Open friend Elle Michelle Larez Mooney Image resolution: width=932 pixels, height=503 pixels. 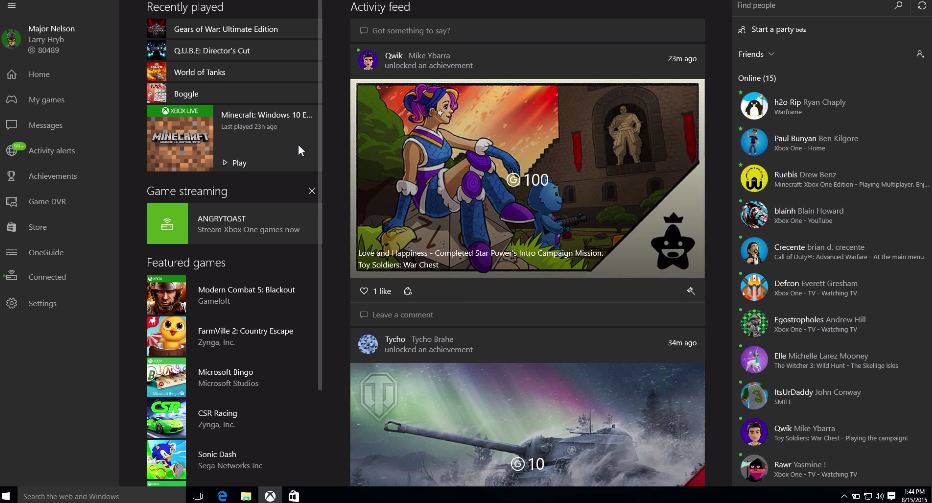click(x=832, y=360)
